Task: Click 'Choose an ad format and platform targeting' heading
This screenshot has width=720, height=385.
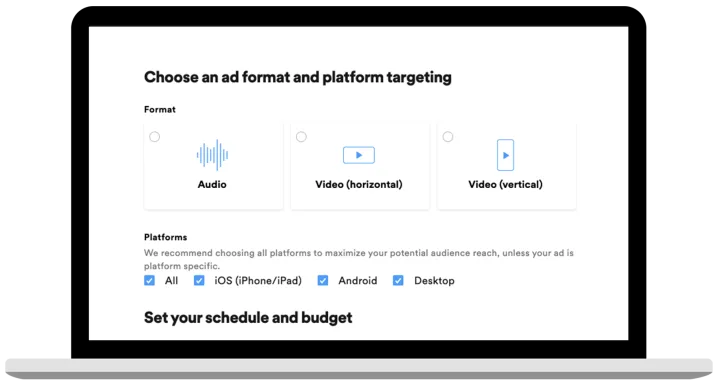Action: (x=298, y=77)
